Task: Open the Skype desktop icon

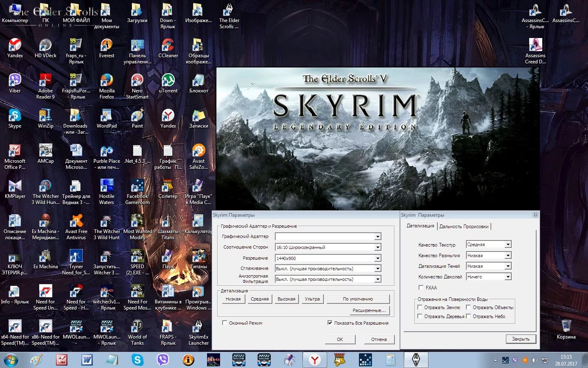Action: [15, 119]
